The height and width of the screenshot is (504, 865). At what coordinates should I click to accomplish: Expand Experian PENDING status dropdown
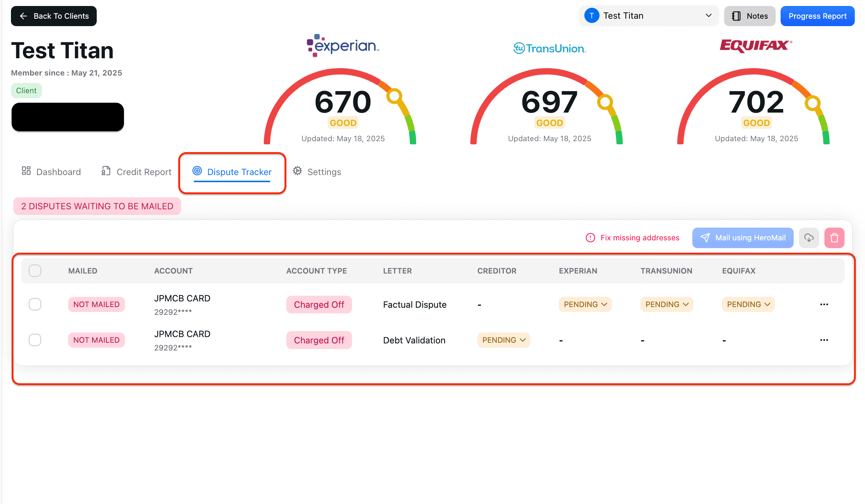click(x=585, y=304)
